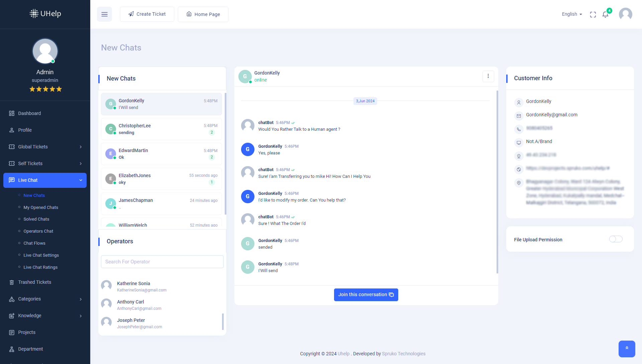Enter fullscreen mode via the expand icon

(x=593, y=14)
